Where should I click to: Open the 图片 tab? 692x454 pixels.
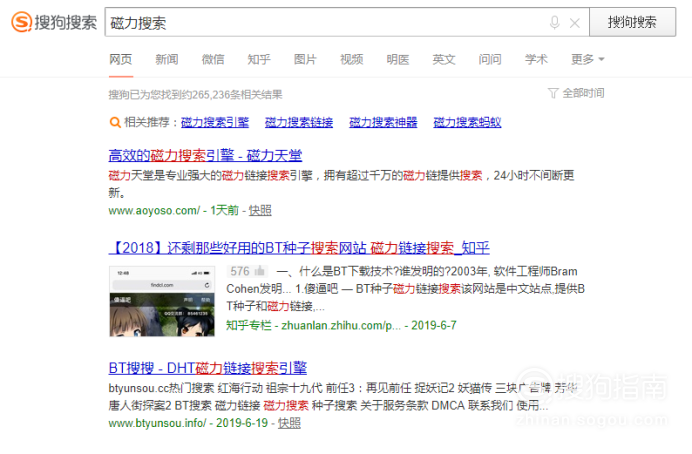click(x=305, y=59)
